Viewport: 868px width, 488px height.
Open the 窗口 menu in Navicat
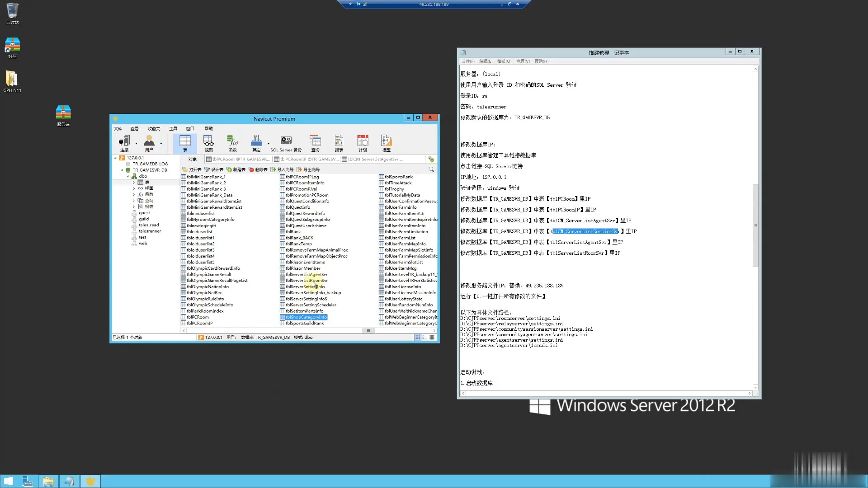(x=190, y=129)
